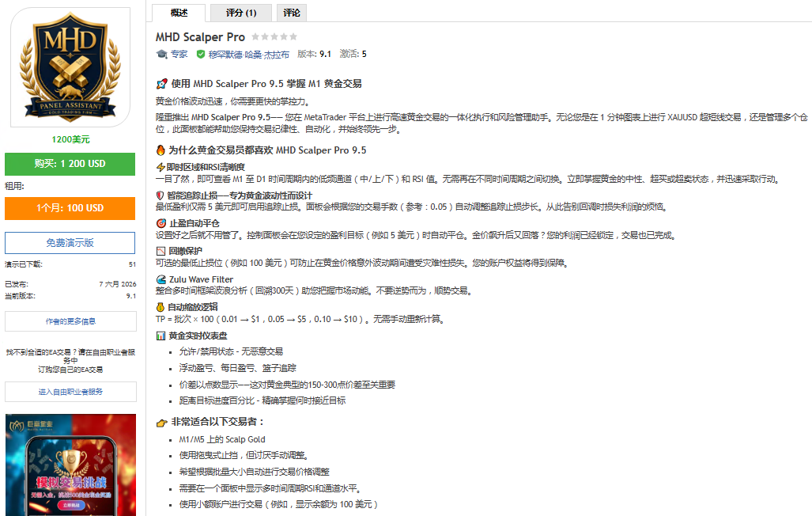Click the chart icon beside 回撤保护
The image size is (812, 516).
pyautogui.click(x=161, y=251)
